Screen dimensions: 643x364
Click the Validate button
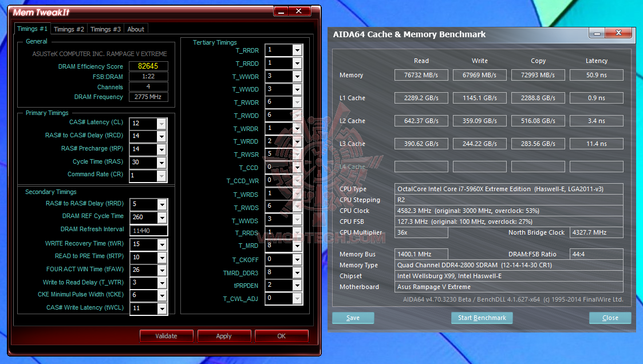pos(167,336)
